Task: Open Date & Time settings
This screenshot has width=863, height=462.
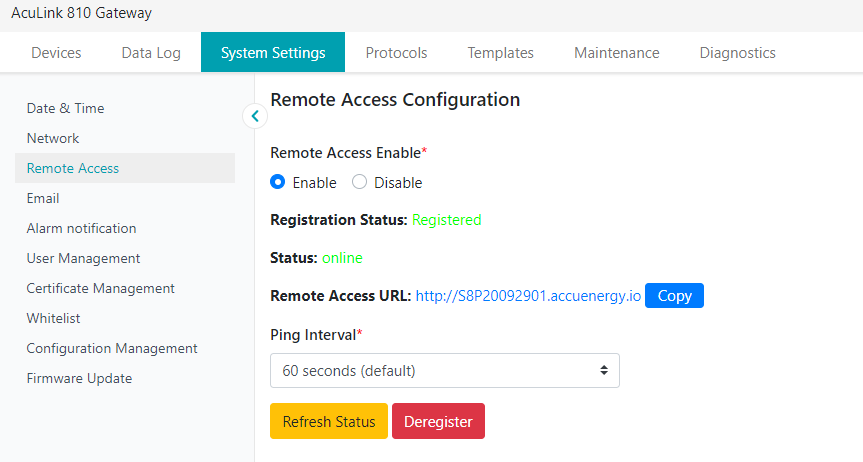Action: click(x=65, y=108)
